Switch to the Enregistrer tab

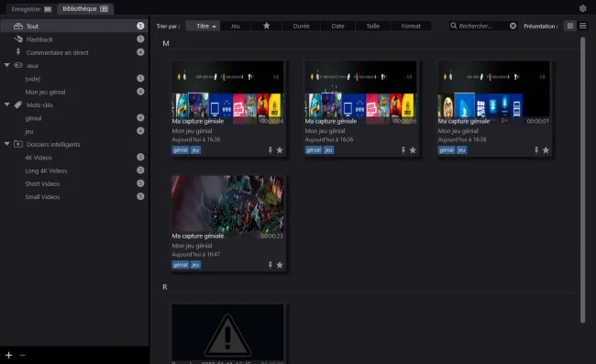(31, 9)
